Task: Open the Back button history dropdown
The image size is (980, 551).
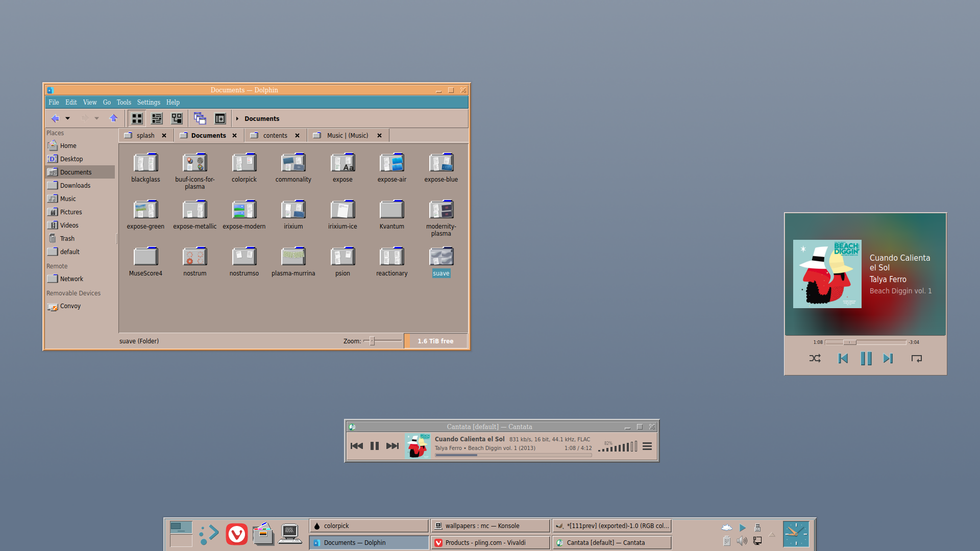Action: tap(67, 118)
